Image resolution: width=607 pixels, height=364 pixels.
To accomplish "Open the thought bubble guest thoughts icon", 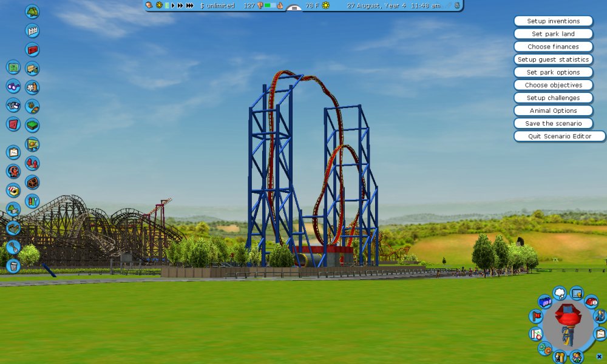I will [559, 294].
